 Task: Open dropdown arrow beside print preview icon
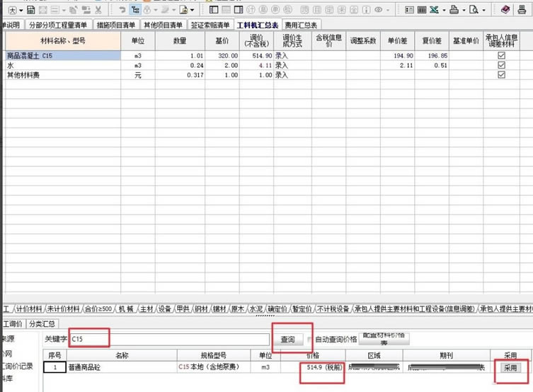point(483,10)
